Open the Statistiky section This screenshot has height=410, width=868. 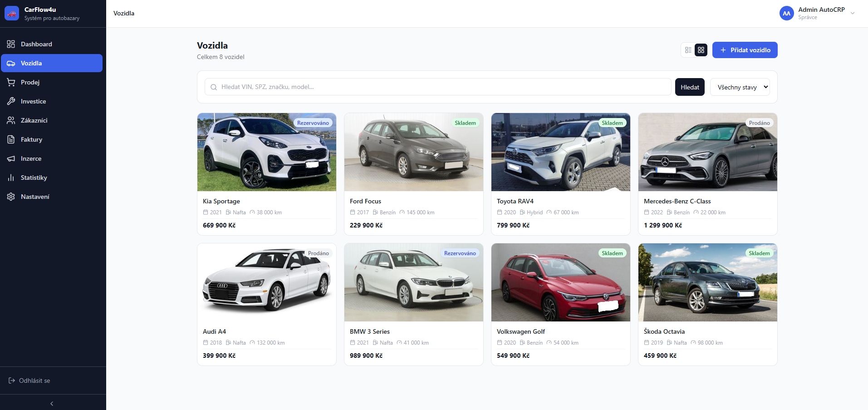52,178
